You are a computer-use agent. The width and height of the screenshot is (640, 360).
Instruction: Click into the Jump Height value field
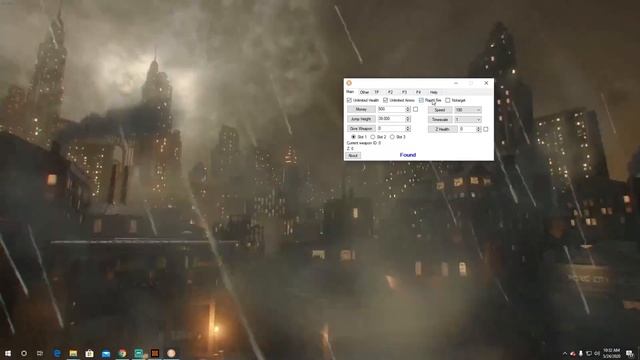[x=391, y=119]
